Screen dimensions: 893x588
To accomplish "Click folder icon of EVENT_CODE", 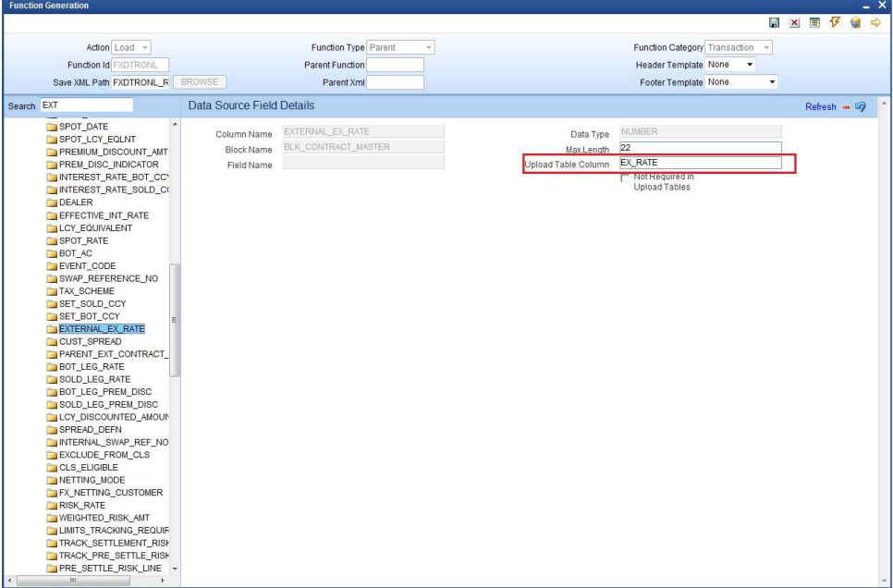I will (52, 265).
